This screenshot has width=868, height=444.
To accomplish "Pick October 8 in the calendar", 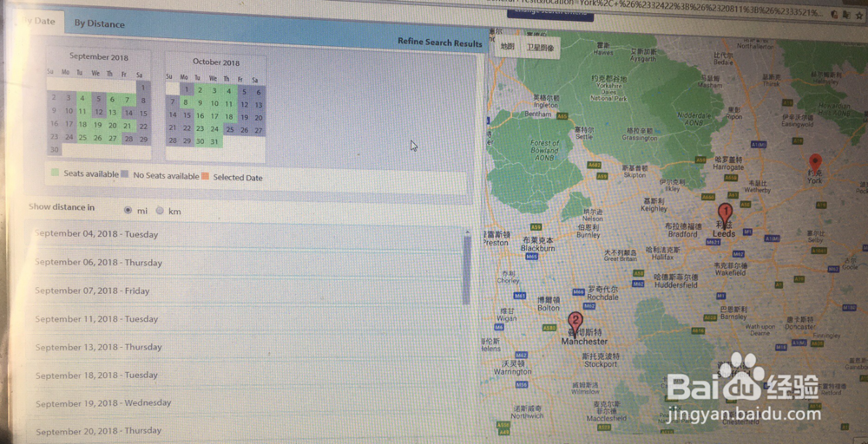I will click(x=186, y=102).
